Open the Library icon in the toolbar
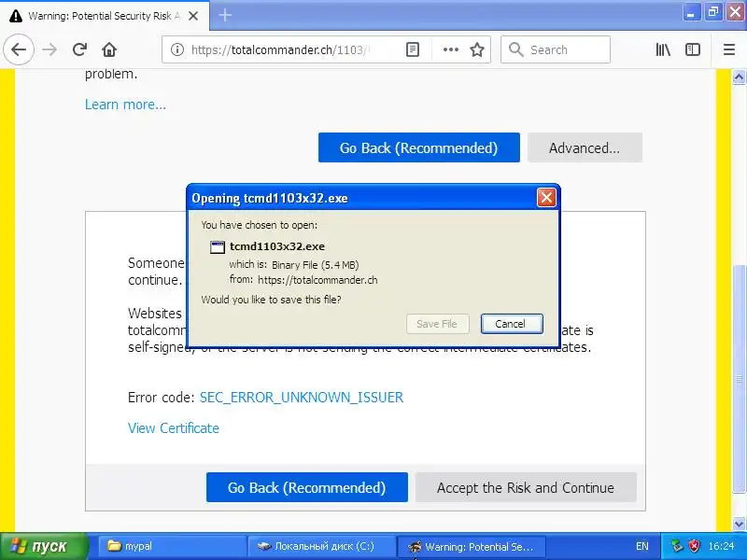Image resolution: width=747 pixels, height=560 pixels. coord(663,49)
